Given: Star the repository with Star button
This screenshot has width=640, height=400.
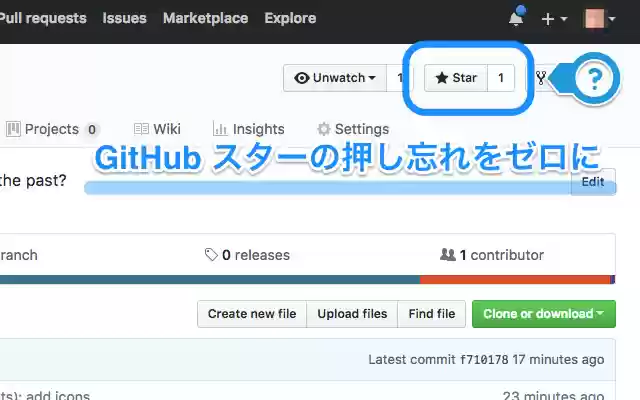Looking at the screenshot, I should coord(456,78).
